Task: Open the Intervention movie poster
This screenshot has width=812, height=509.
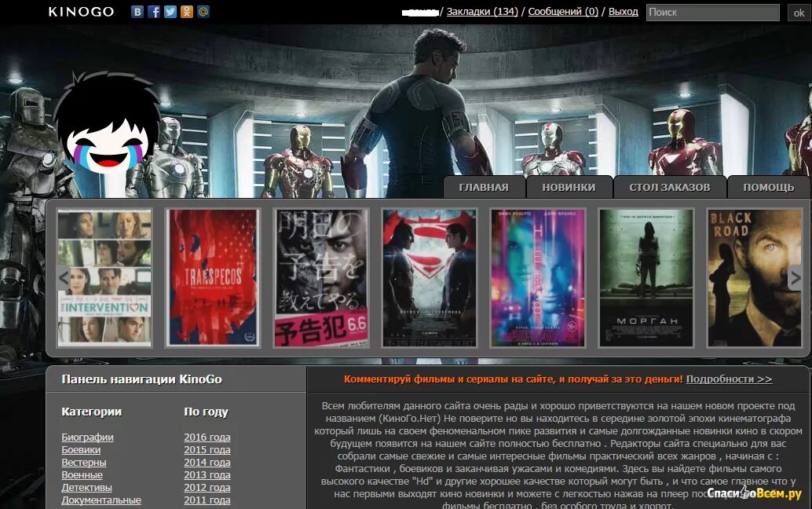Action: (x=104, y=278)
